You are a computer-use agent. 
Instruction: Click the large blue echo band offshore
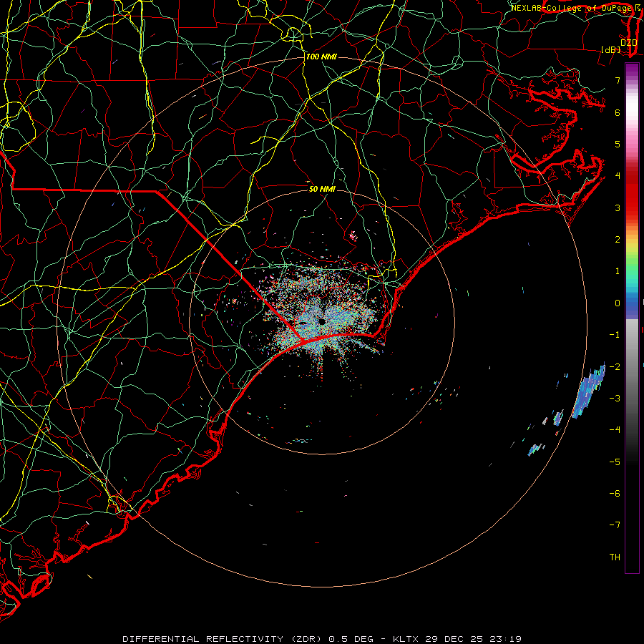588,391
